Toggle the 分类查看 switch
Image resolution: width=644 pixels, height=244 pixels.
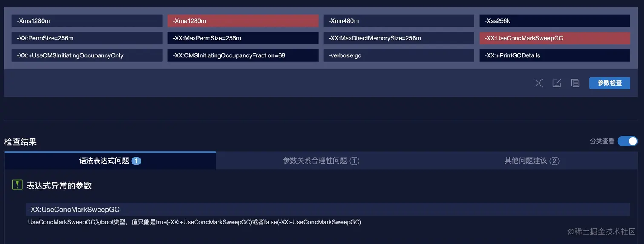(627, 141)
